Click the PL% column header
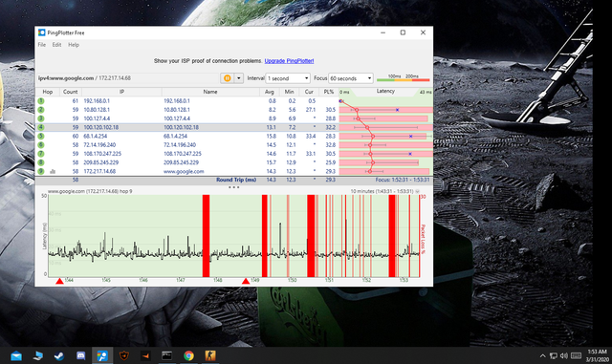Image resolution: width=612 pixels, height=364 pixels. (329, 92)
